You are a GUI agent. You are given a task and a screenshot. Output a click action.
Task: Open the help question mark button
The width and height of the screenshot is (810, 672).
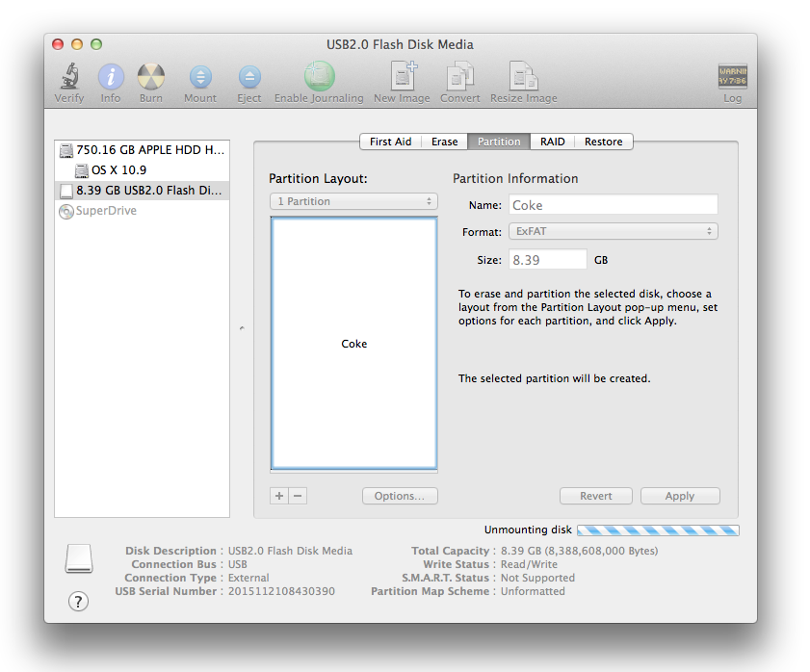tap(79, 601)
